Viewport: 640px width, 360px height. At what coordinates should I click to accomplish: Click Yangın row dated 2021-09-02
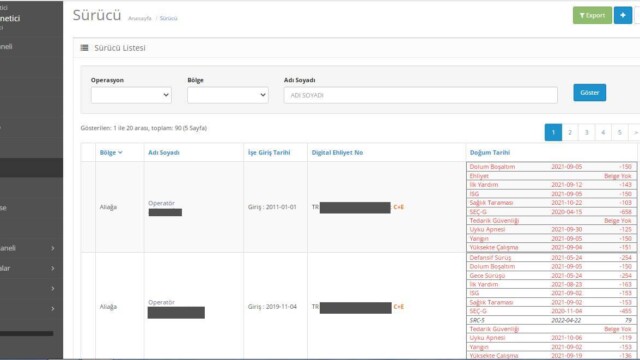click(551, 347)
